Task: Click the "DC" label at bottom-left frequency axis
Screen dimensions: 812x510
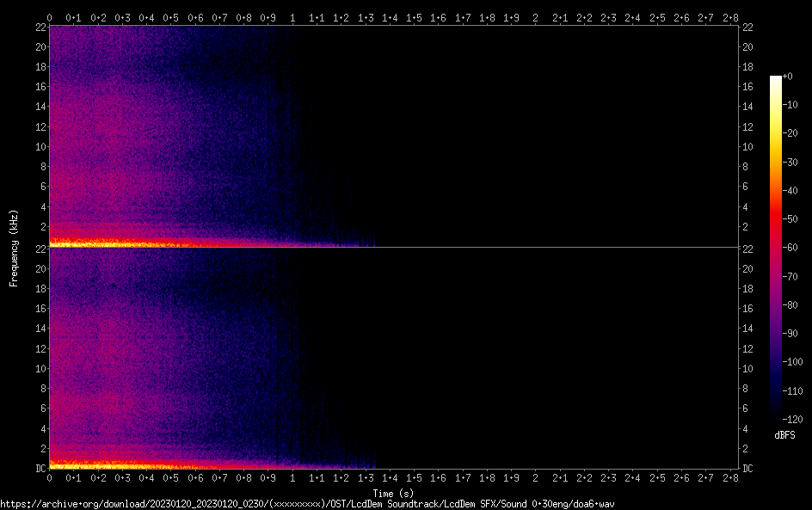Action: coord(38,469)
